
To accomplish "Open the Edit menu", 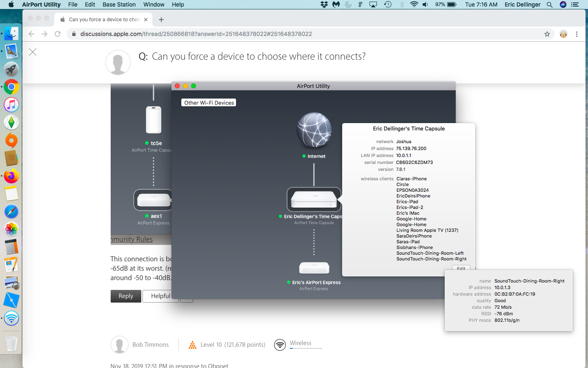I will coord(90,4).
